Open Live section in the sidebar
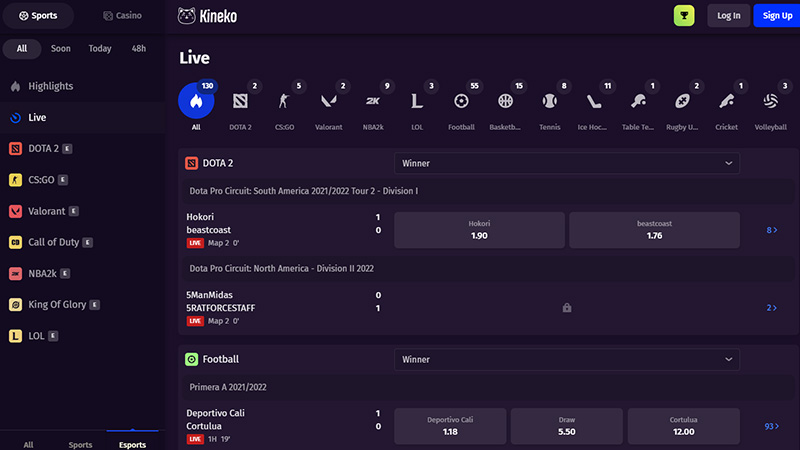The height and width of the screenshot is (450, 800). [x=83, y=117]
